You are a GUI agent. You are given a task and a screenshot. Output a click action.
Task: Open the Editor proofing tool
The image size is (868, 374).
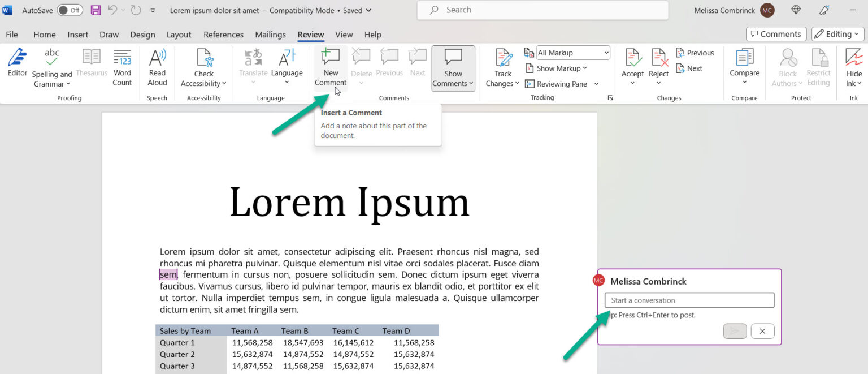(18, 63)
